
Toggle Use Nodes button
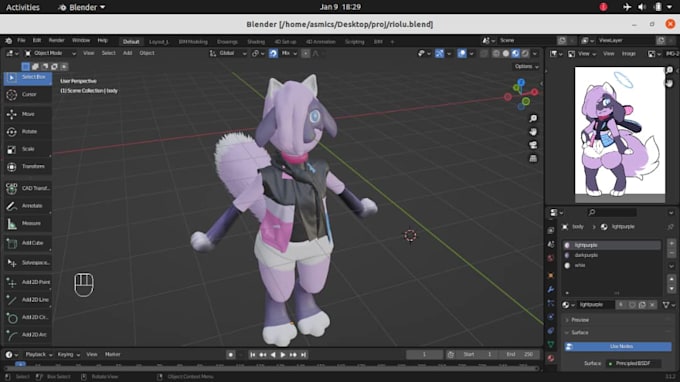tap(618, 346)
